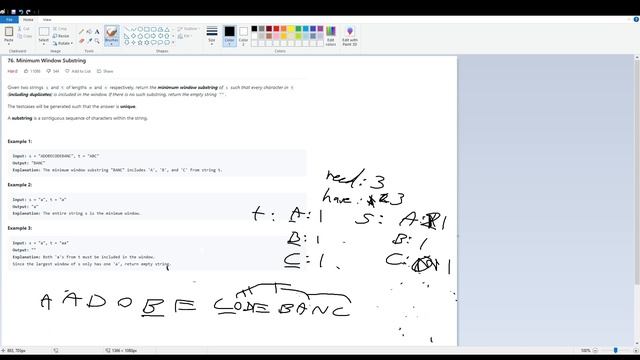Click the zoom out minus button
The image size is (640, 360).
tap(595, 350)
